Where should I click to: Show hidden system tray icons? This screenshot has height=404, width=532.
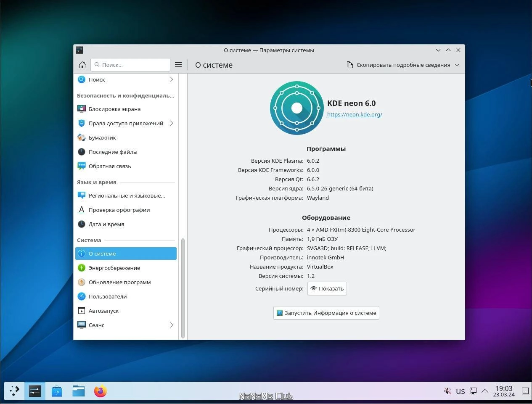click(x=485, y=391)
